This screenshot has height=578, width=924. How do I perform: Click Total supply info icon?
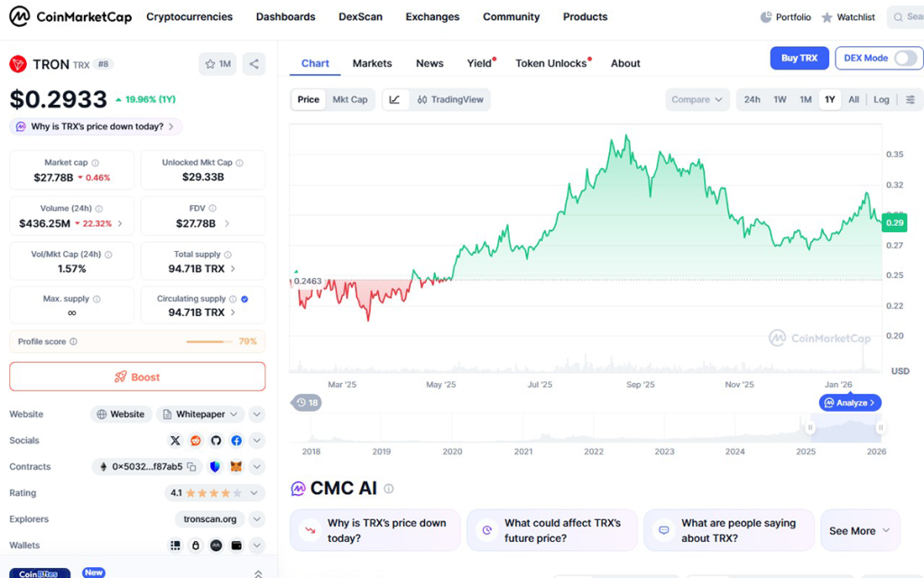pyautogui.click(x=228, y=255)
